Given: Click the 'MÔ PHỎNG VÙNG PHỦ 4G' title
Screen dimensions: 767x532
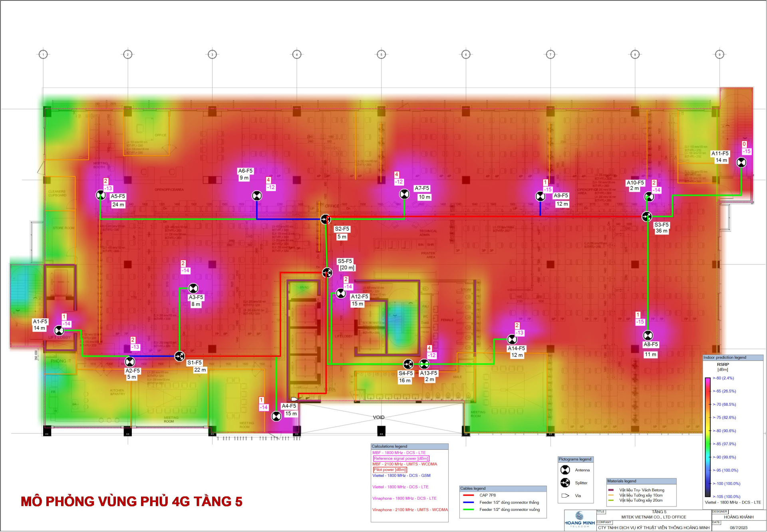Looking at the screenshot, I should tap(131, 501).
